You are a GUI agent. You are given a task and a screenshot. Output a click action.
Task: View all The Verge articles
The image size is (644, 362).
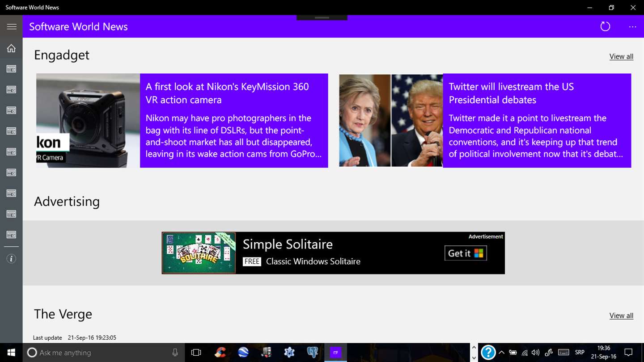point(621,316)
